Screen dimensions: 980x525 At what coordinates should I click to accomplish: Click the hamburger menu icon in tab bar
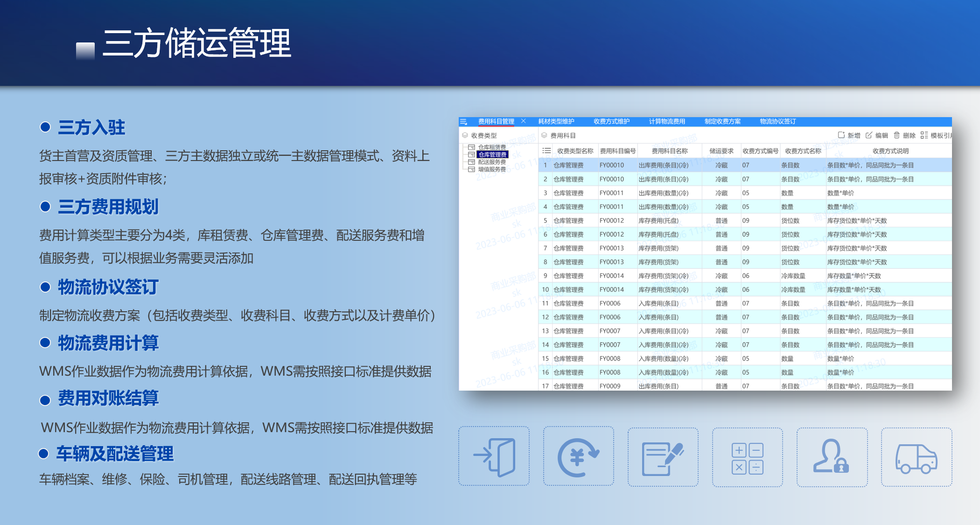point(463,122)
